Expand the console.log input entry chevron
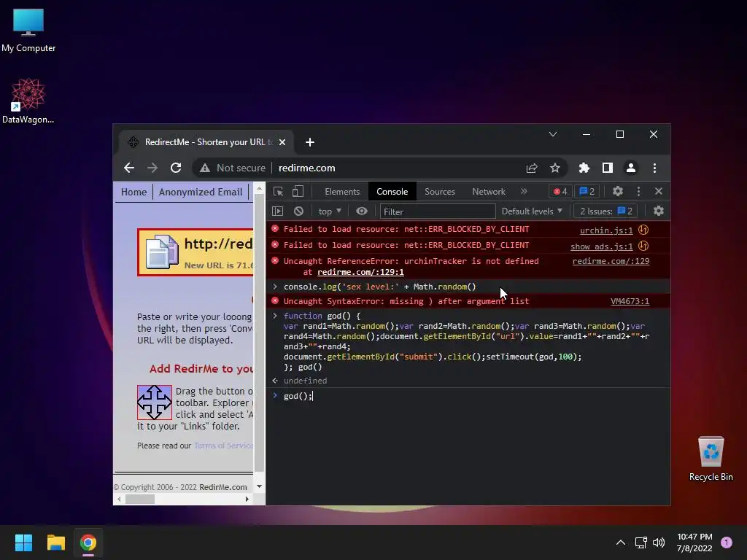This screenshot has width=747, height=560. pyautogui.click(x=275, y=286)
